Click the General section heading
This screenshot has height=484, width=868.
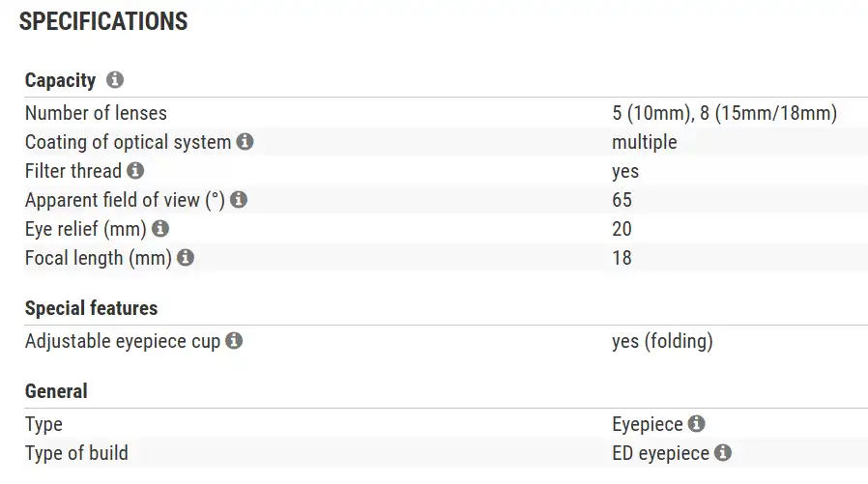(56, 391)
